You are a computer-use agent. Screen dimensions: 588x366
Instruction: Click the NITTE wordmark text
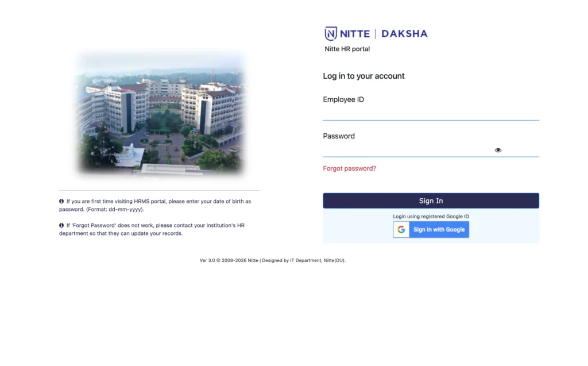pyautogui.click(x=355, y=34)
